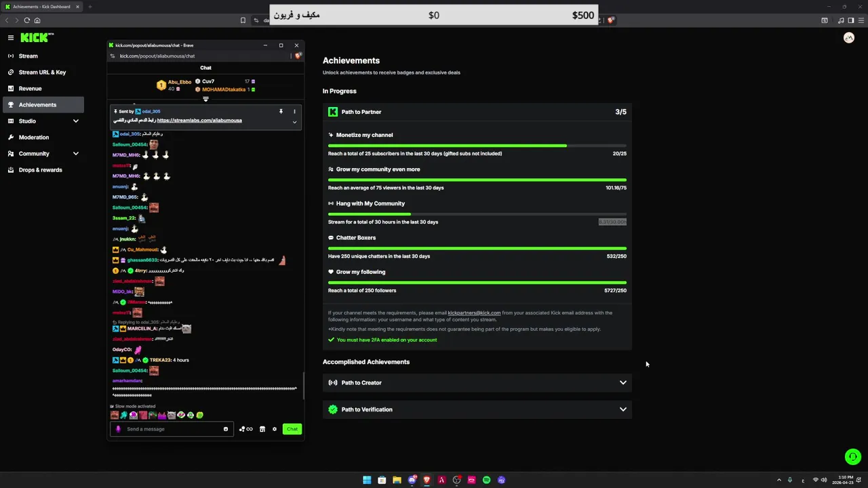The width and height of the screenshot is (868, 488).
Task: Click the Path to Partner header
Action: (x=477, y=112)
